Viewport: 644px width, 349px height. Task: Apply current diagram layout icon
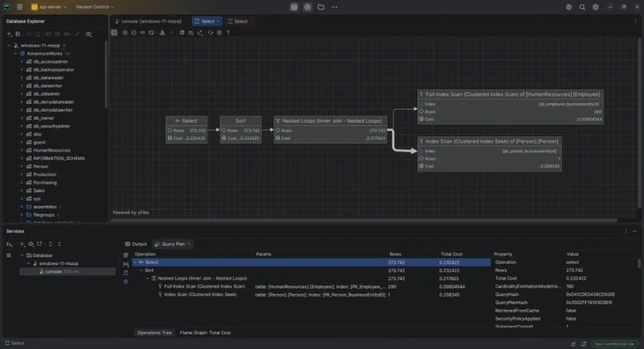[162, 32]
